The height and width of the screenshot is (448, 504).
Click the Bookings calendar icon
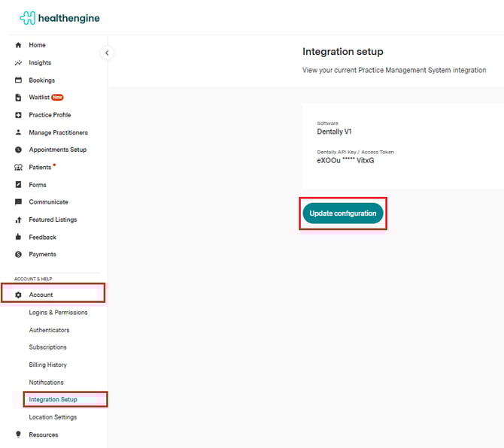(x=18, y=80)
